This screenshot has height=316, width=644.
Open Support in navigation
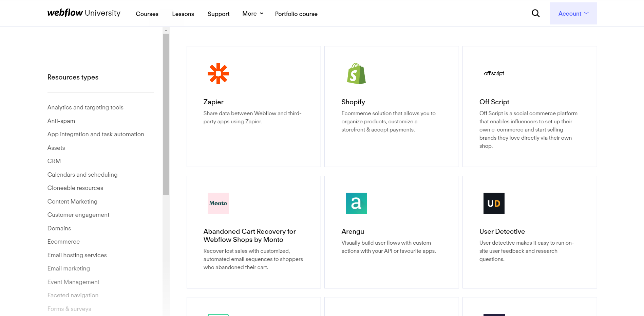coord(219,14)
